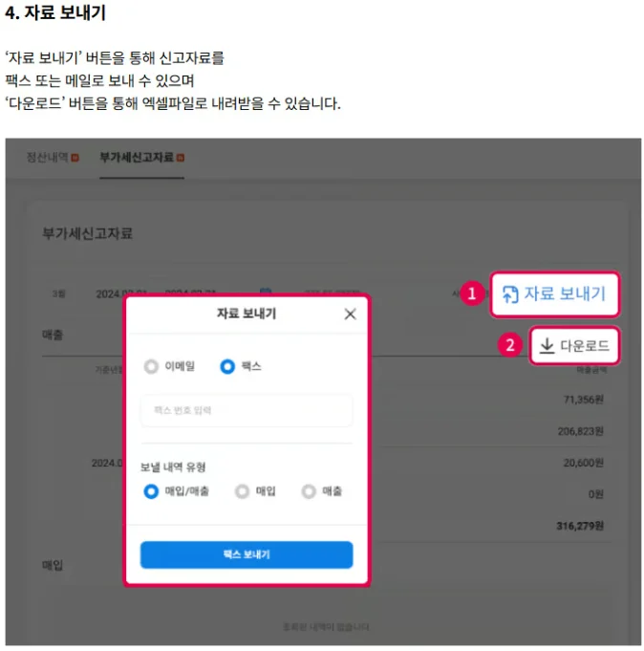Image resolution: width=644 pixels, height=651 pixels.
Task: Select the 이메일 radio option
Action: (x=151, y=366)
